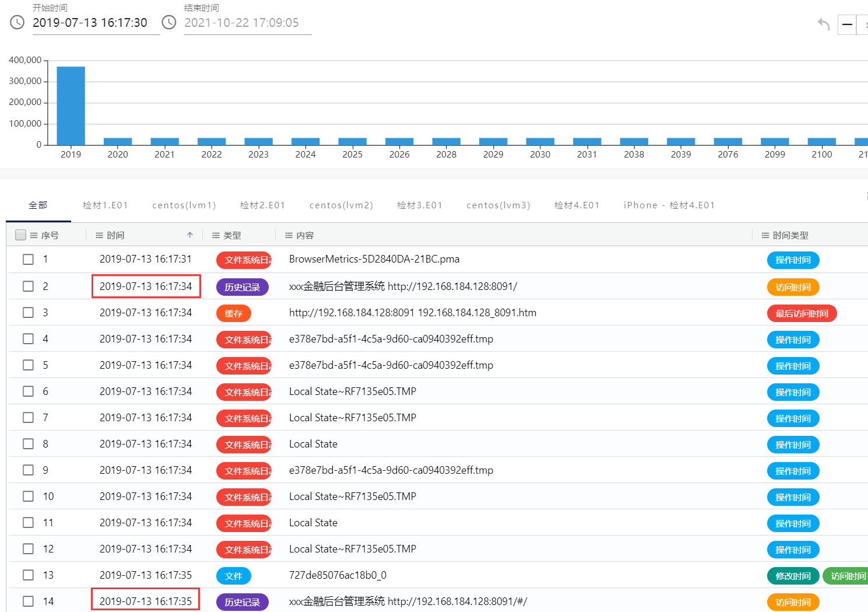
Task: Click the 修改时间 badge in row 13
Action: click(x=793, y=576)
